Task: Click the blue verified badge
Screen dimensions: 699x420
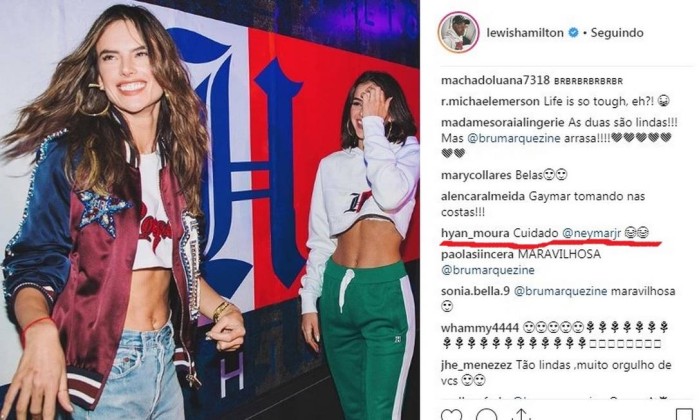Action: click(573, 33)
